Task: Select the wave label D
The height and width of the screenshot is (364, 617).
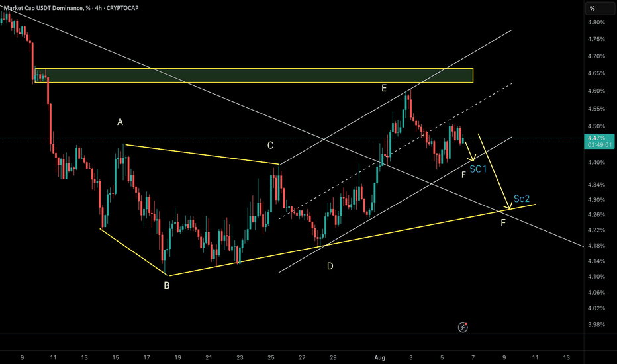Action: pos(330,267)
